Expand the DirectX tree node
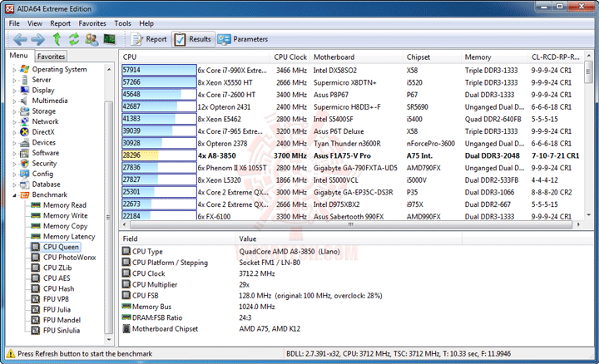 (14, 132)
